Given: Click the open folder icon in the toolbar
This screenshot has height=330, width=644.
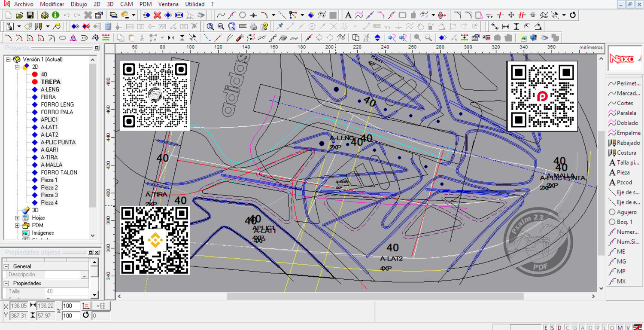Looking at the screenshot, I should [x=19, y=15].
